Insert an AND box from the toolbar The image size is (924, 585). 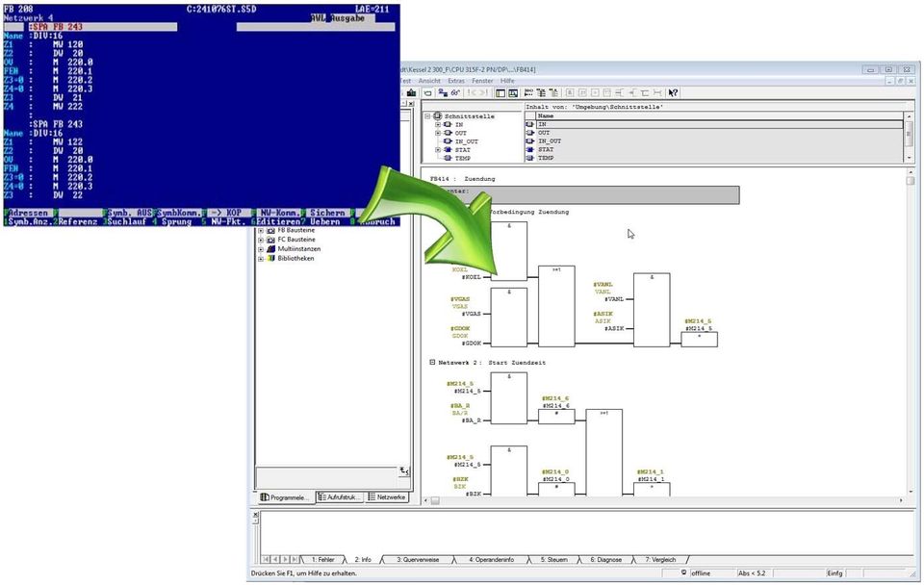tap(570, 93)
